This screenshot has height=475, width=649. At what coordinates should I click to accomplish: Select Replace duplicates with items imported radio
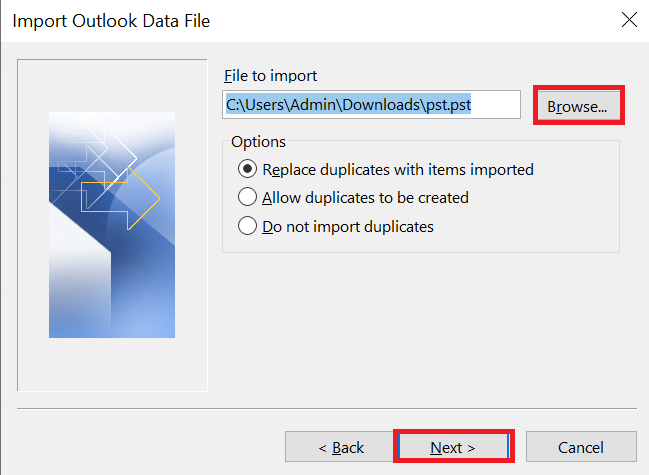click(247, 169)
